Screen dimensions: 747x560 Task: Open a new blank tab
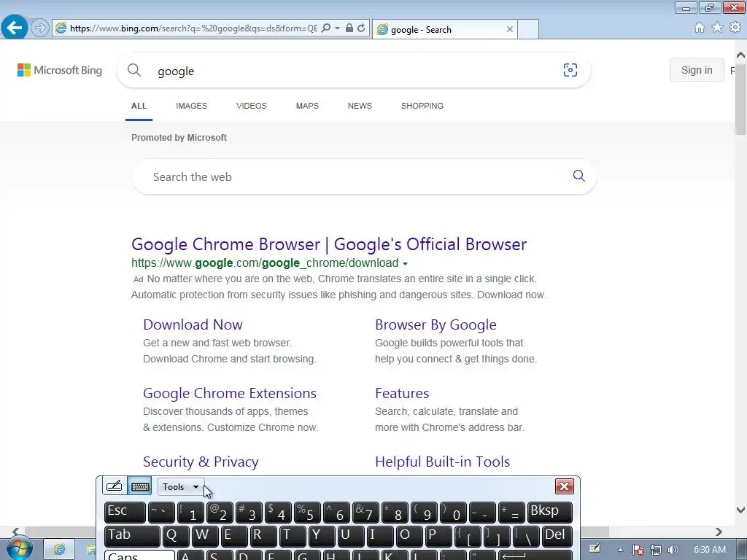pos(528,29)
